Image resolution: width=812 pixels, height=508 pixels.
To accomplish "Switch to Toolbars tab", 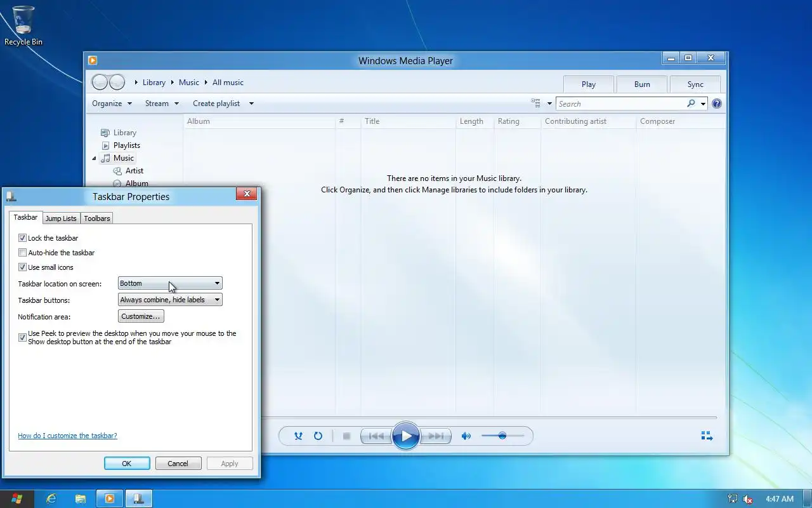I will click(x=97, y=218).
